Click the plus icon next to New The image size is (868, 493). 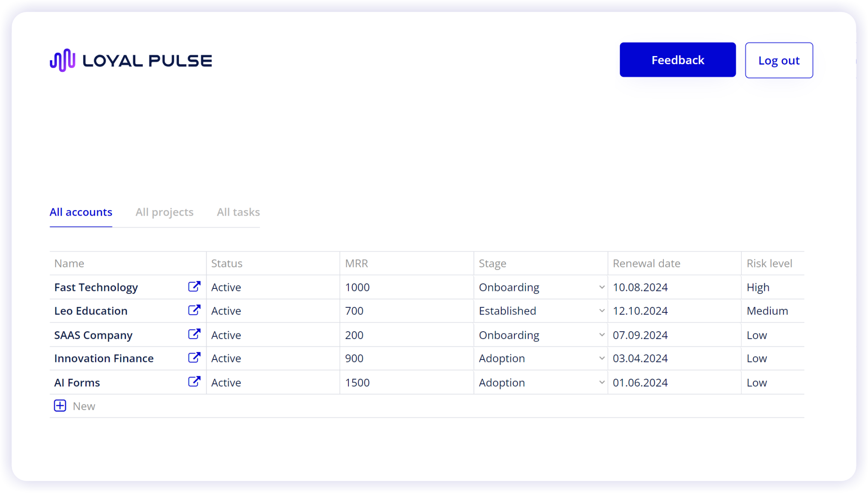pos(60,405)
